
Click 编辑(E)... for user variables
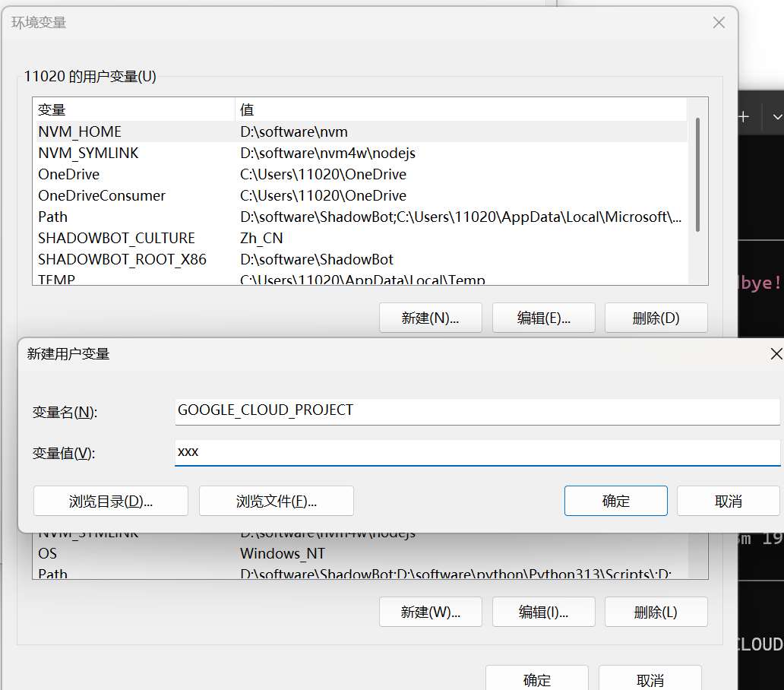(x=544, y=318)
